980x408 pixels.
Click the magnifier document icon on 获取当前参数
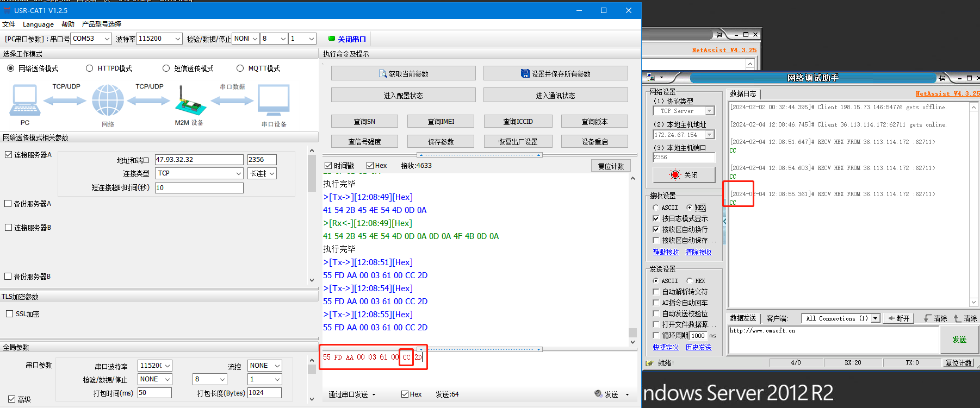click(383, 73)
